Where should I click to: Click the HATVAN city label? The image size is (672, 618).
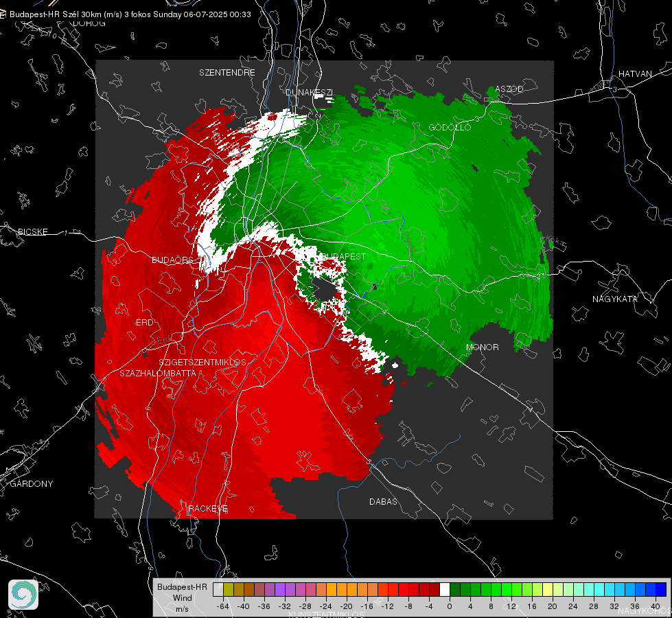[635, 74]
